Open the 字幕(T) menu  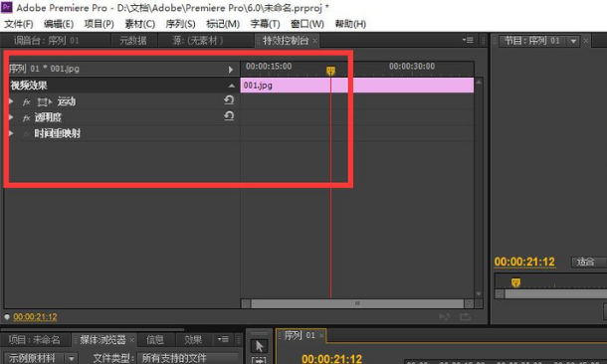point(265,24)
